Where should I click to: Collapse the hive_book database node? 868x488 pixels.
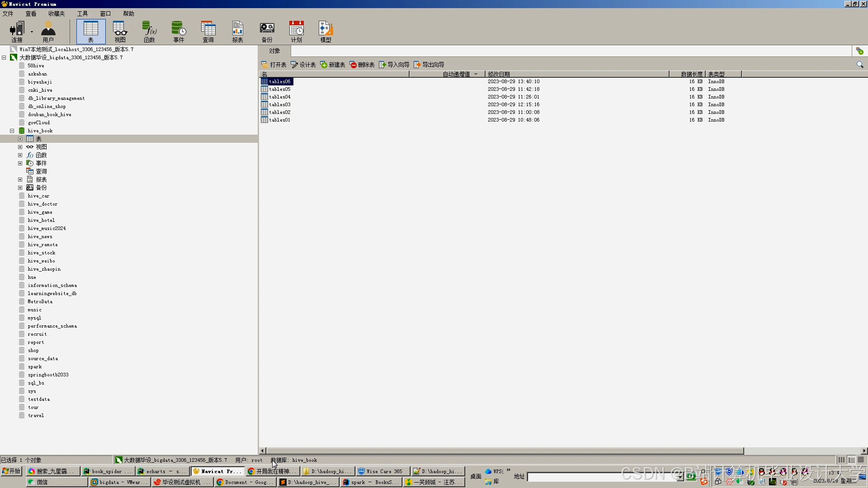12,131
